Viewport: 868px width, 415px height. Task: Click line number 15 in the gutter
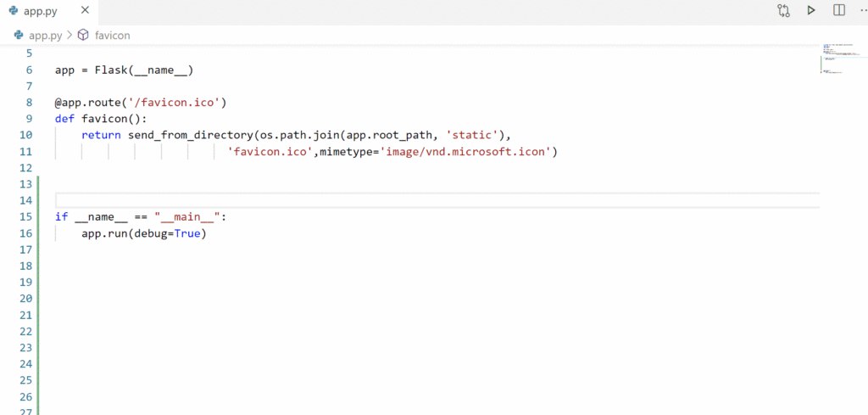26,216
